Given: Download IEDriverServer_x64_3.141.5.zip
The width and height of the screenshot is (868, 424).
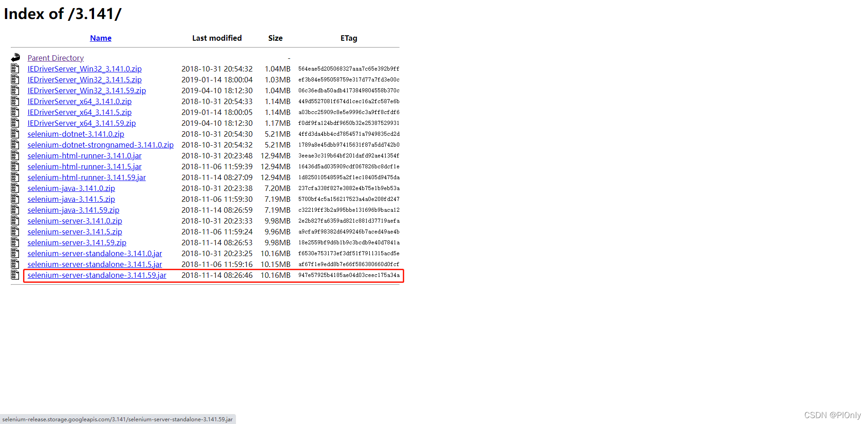Looking at the screenshot, I should tap(80, 112).
